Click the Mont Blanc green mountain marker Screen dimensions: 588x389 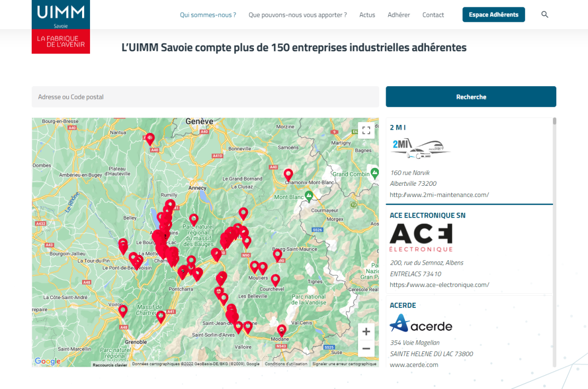point(309,196)
